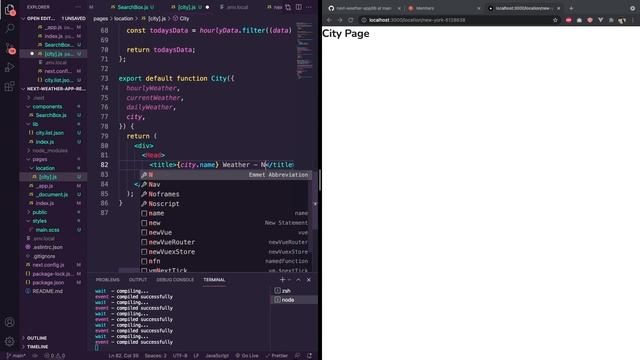Open the Search view in the activity bar
Image resolution: width=640 pixels, height=360 pixels.
[9, 28]
